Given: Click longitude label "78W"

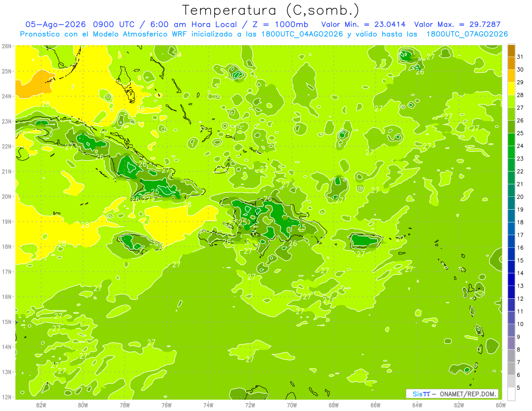Looking at the screenshot, I should click(125, 404).
